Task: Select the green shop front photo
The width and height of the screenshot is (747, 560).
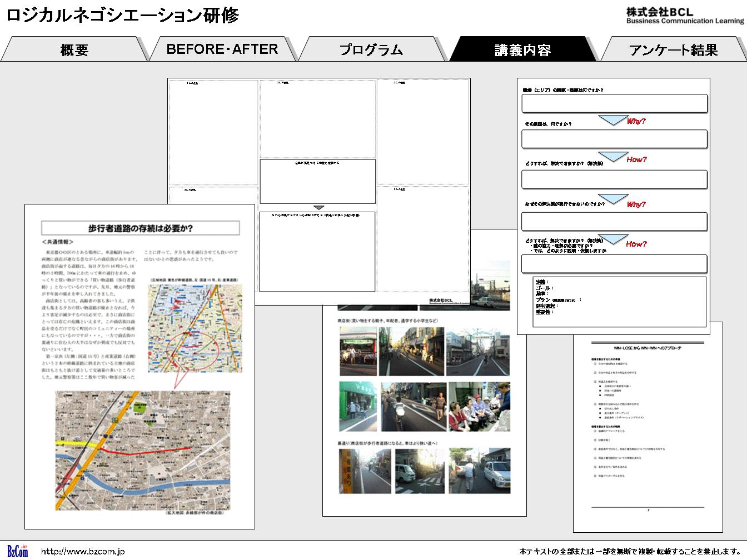Action: click(358, 407)
